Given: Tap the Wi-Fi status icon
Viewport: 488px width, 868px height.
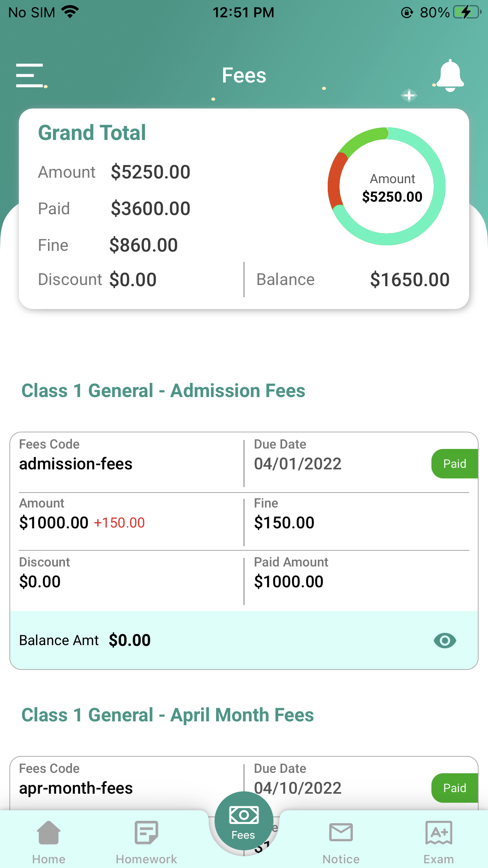Looking at the screenshot, I should pos(70,12).
